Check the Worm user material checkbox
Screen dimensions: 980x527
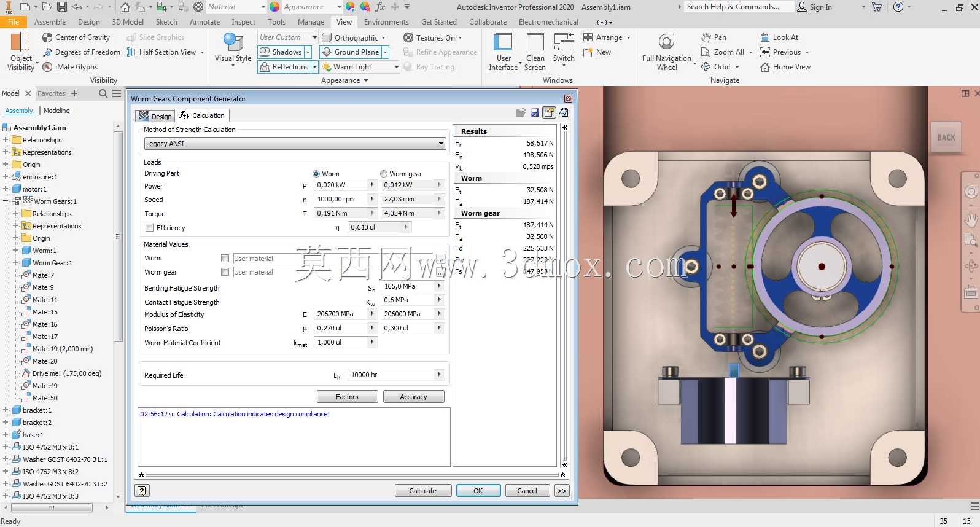coord(225,259)
